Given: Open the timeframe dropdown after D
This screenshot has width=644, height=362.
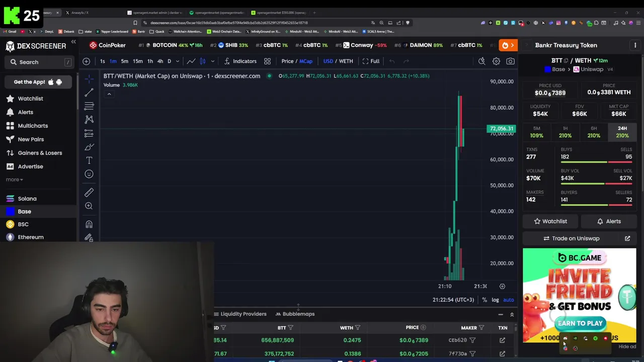Looking at the screenshot, I should [177, 61].
